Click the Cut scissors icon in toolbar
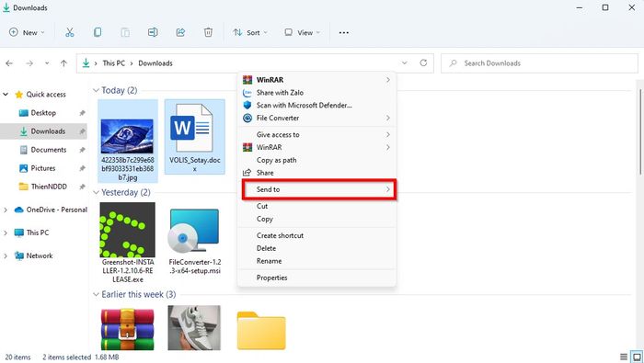This screenshot has width=644, height=363. pyautogui.click(x=70, y=32)
